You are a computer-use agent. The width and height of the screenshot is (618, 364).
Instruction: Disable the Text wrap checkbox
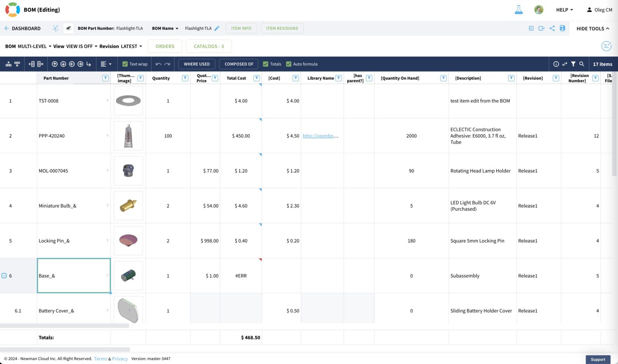[125, 64]
